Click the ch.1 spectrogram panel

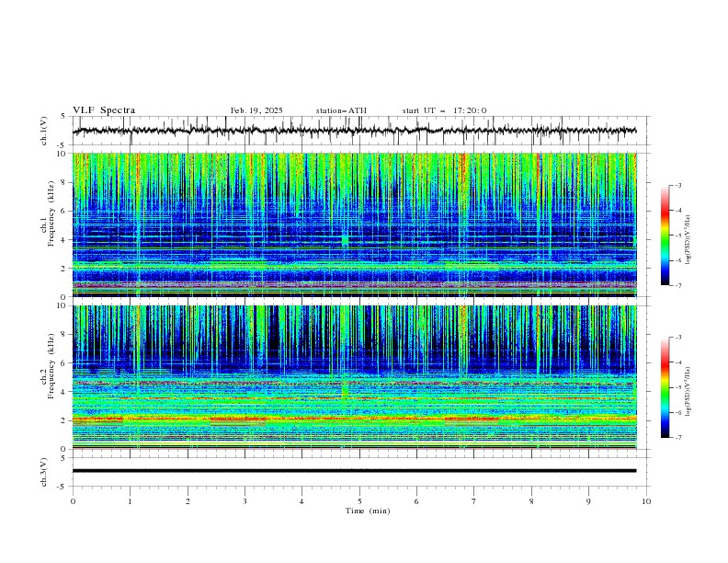click(355, 224)
